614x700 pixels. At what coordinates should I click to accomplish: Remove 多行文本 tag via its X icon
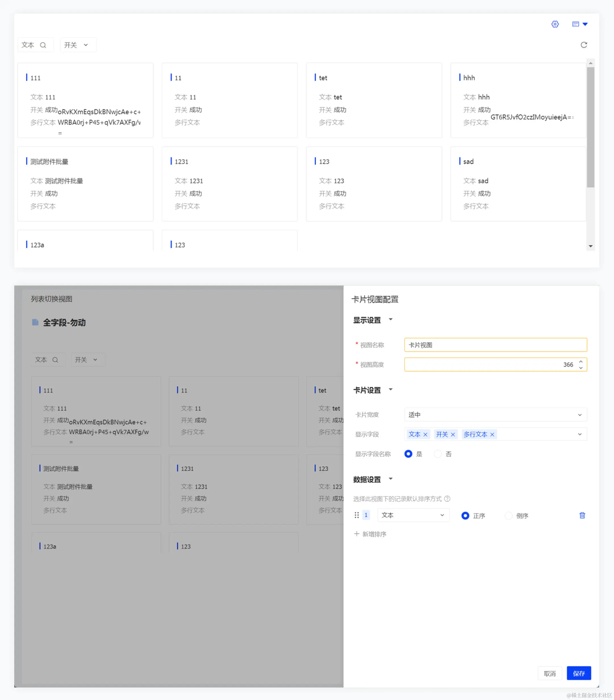pos(492,434)
